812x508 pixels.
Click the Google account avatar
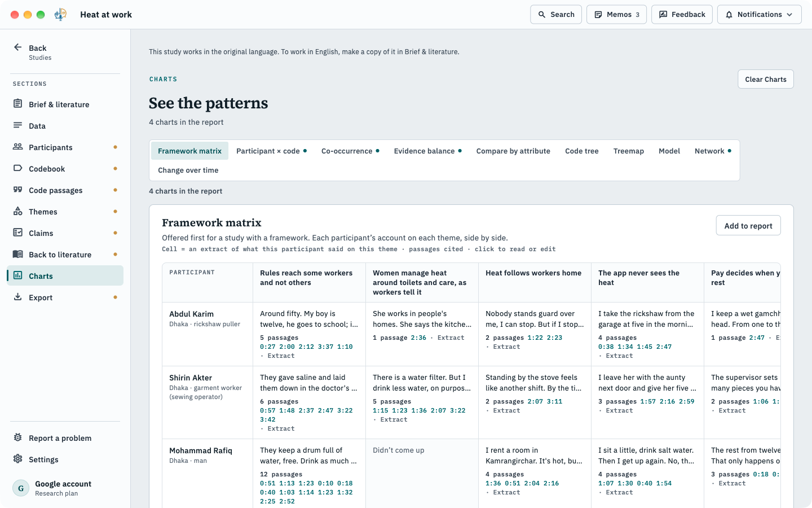point(21,488)
